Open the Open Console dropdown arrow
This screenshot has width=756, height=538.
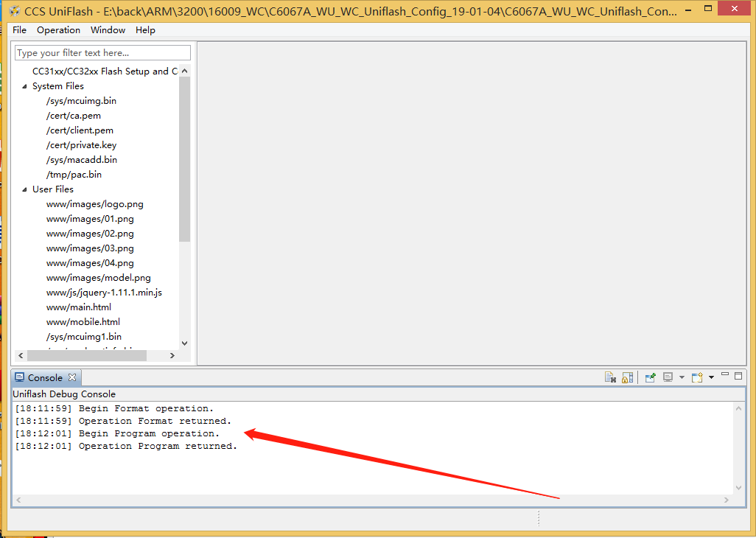[x=711, y=377]
